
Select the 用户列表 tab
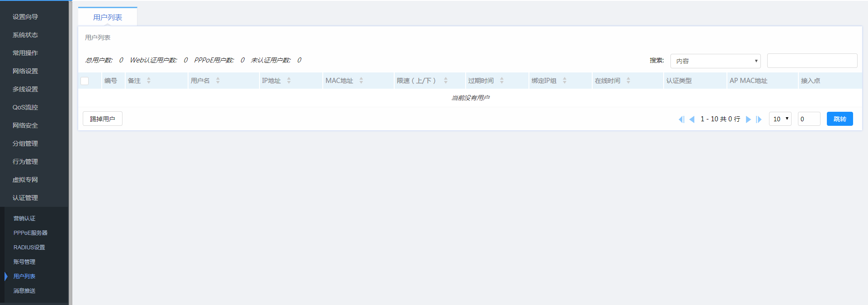108,17
